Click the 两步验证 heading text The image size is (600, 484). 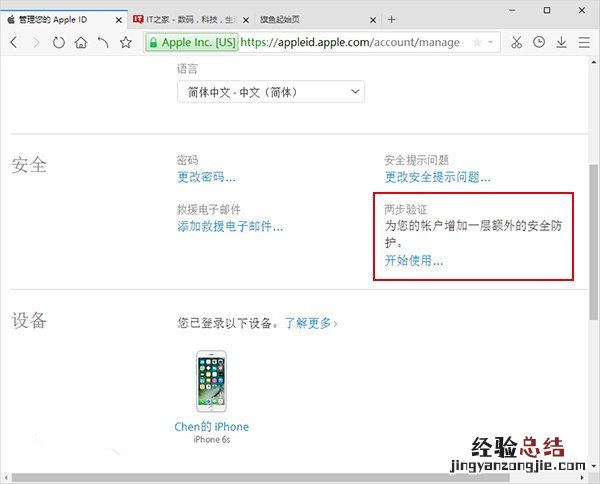point(406,209)
